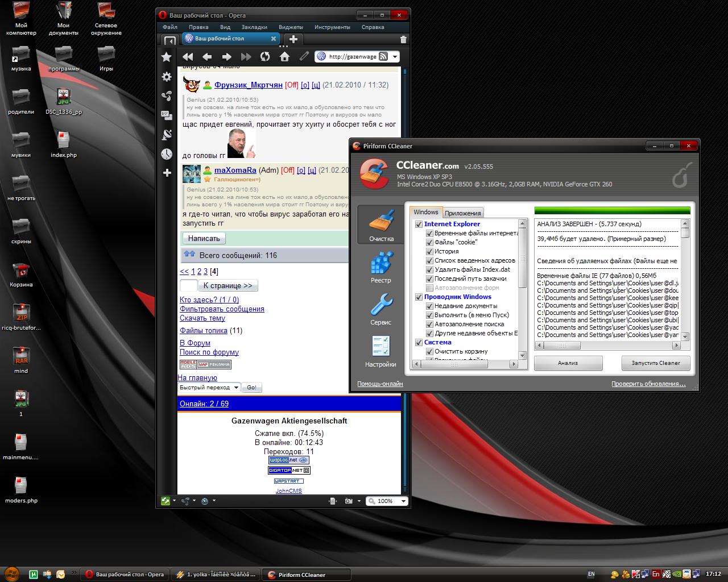Go back one page in Opera
728x582 pixels.
pos(207,56)
